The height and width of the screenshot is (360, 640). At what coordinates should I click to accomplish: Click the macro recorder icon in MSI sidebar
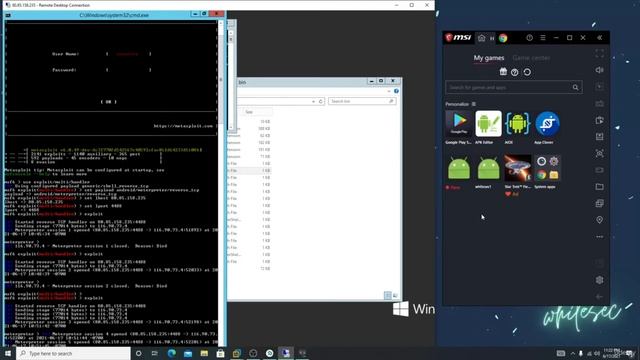pos(600,120)
